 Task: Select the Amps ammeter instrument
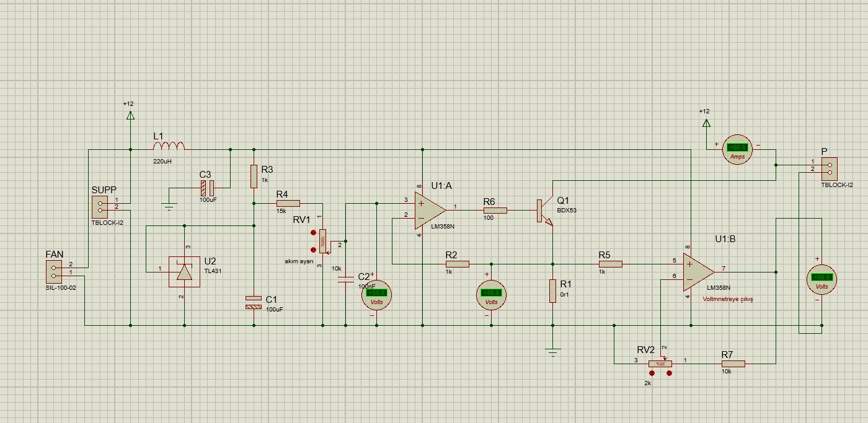click(x=737, y=149)
